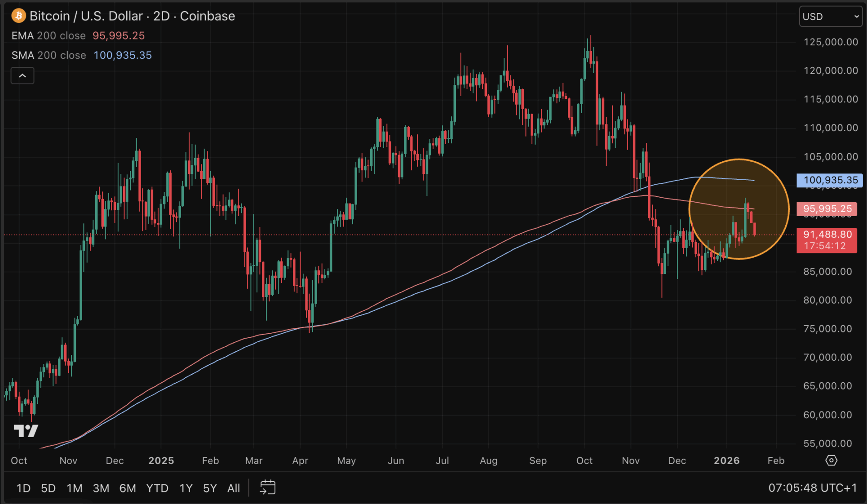Screen dimensions: 867x504
Task: Collapse the indicator legend chevron
Action: [x=22, y=75]
